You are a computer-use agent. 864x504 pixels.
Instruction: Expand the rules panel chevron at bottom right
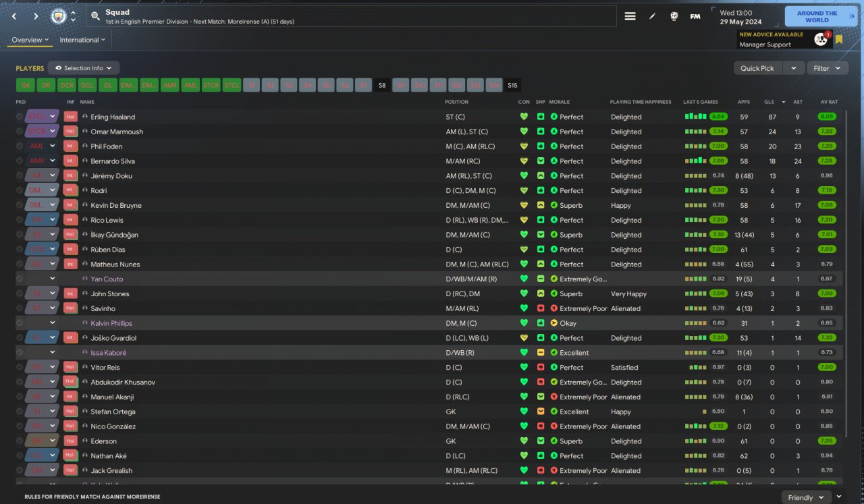tap(839, 497)
